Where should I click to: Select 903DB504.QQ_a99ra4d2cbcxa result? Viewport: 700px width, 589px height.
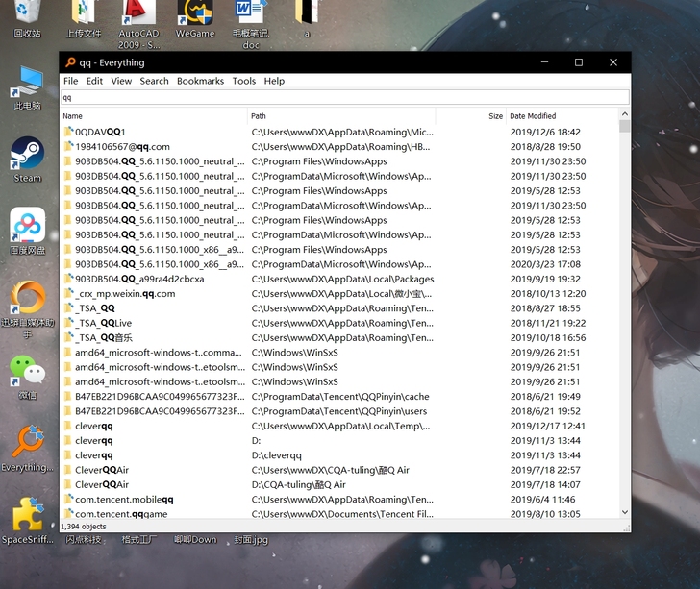(x=339, y=279)
